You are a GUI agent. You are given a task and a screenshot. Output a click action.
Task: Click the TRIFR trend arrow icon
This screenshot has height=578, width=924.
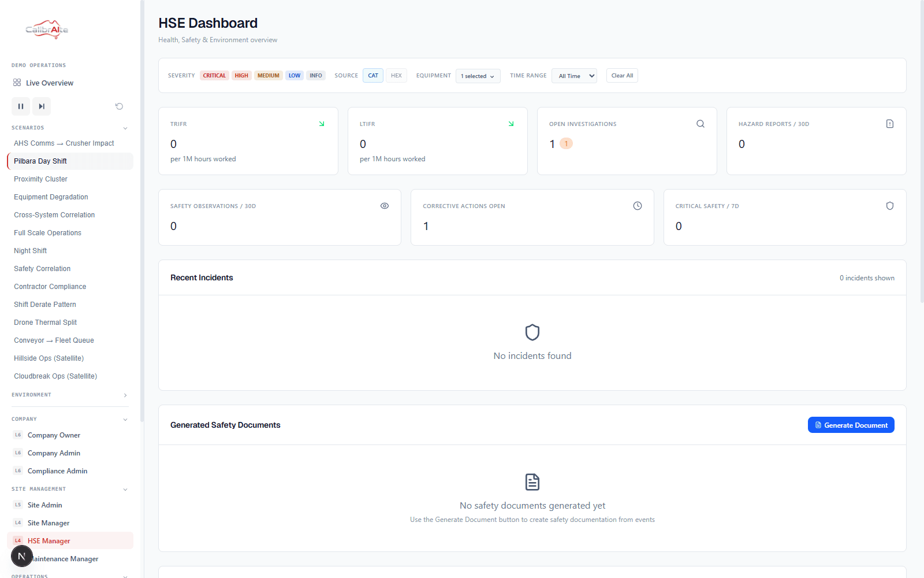pos(322,124)
